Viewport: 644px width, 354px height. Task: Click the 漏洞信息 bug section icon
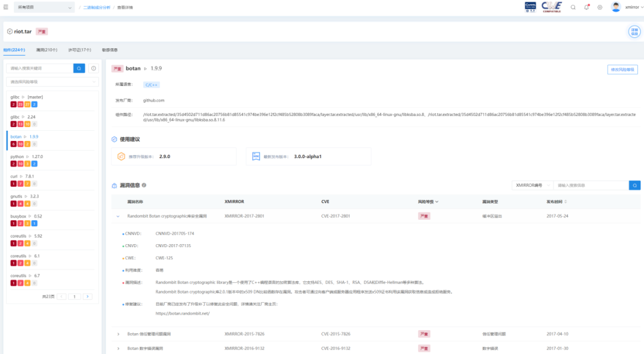coord(114,186)
